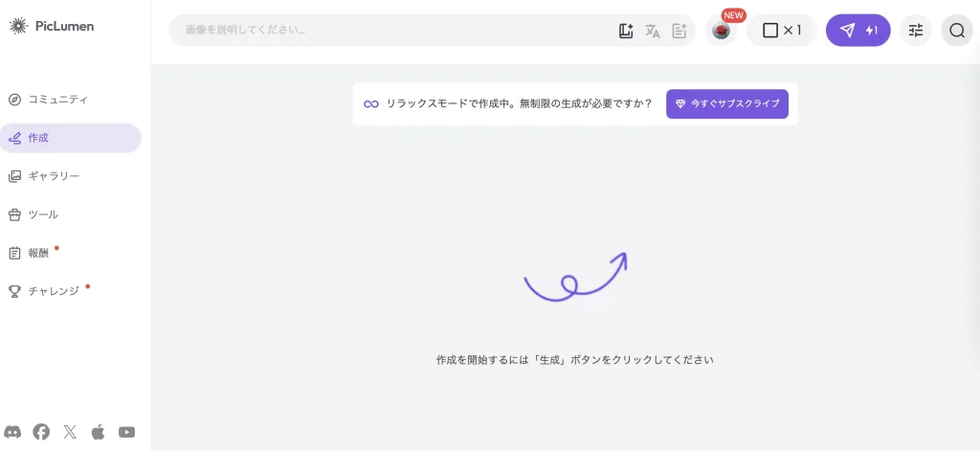This screenshot has height=451, width=980.
Task: Go to ツール in the sidebar
Action: (33, 214)
